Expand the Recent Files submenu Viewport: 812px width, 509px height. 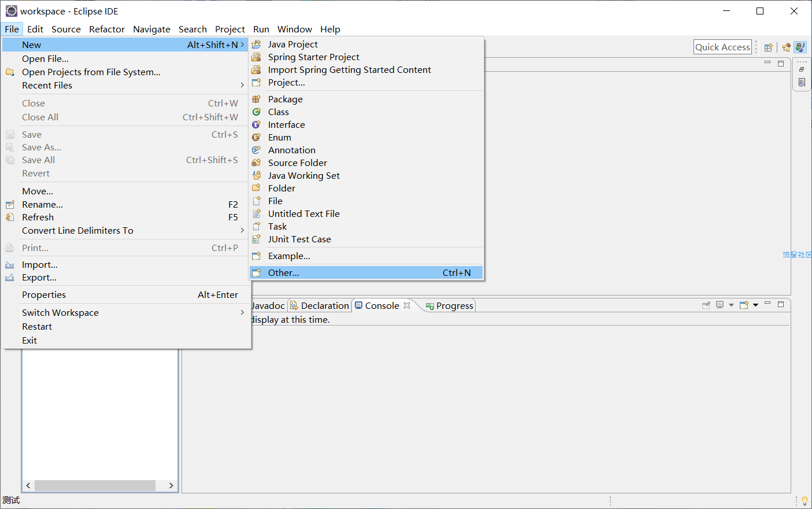coord(126,85)
